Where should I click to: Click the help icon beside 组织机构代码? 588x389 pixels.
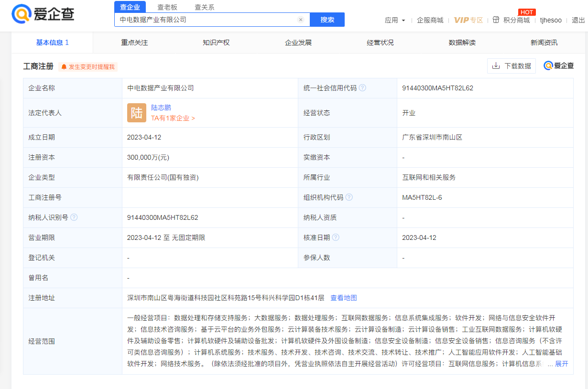[349, 197]
